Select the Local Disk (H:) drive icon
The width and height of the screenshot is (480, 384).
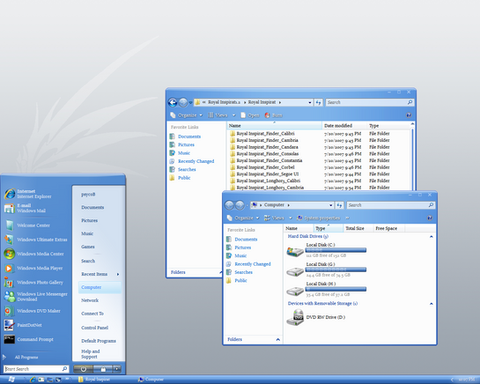295,290
